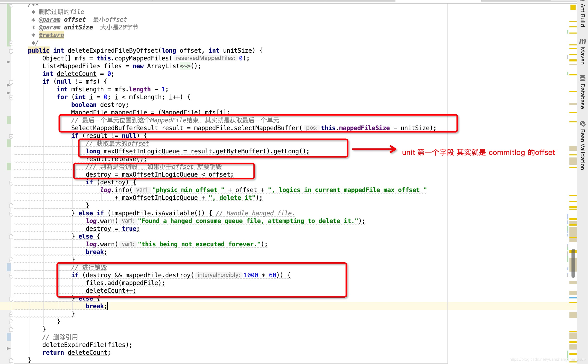Click gutter arrow beside 'int mfsLength' line
The height and width of the screenshot is (364, 588).
click(9, 93)
